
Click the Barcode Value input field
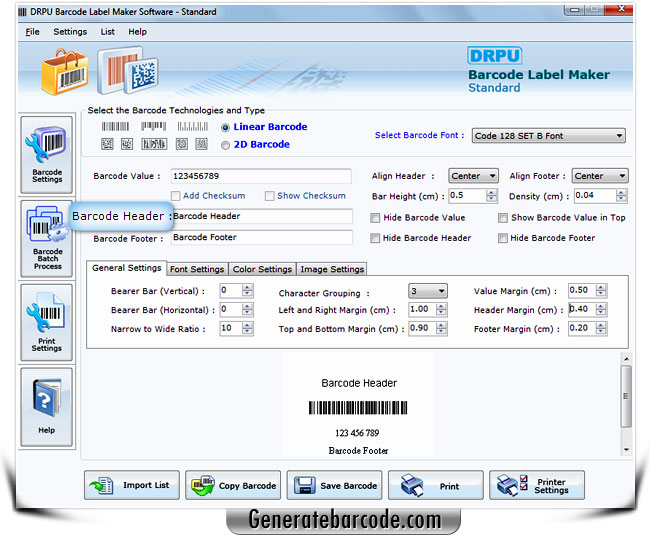click(261, 176)
